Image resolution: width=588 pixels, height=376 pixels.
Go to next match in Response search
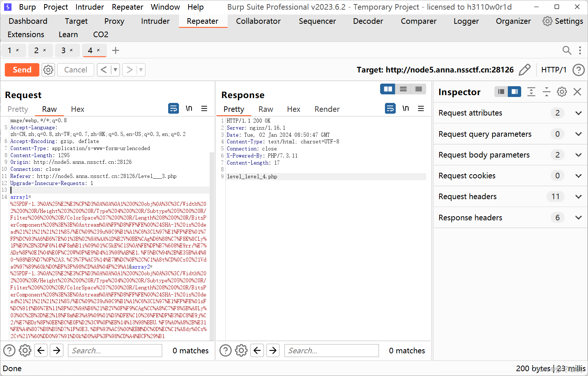click(x=273, y=350)
